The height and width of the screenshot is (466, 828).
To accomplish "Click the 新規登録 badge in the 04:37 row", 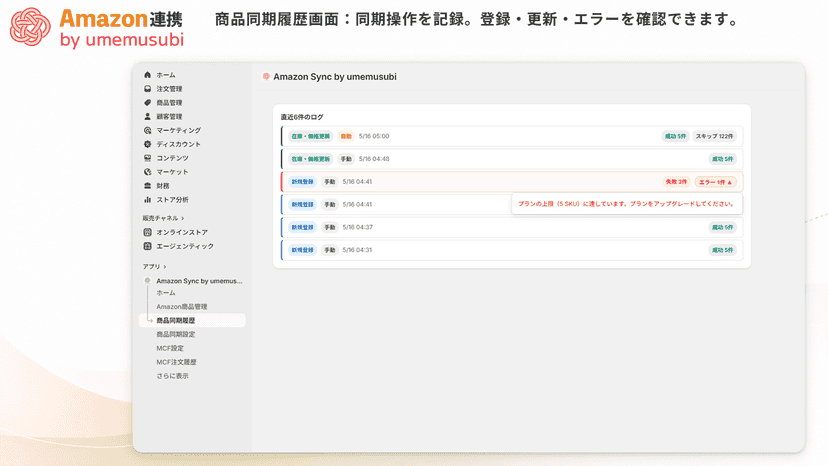I will (303, 227).
